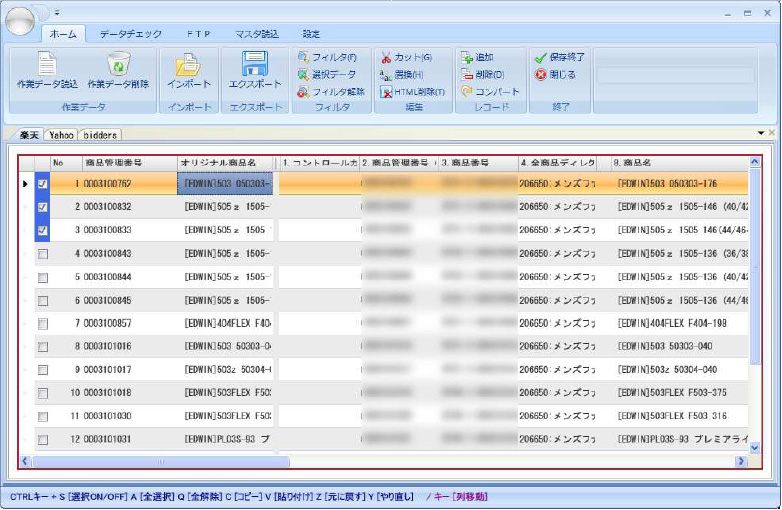Check the checkbox for row 4 0003100843
782x510 pixels.
coord(43,254)
